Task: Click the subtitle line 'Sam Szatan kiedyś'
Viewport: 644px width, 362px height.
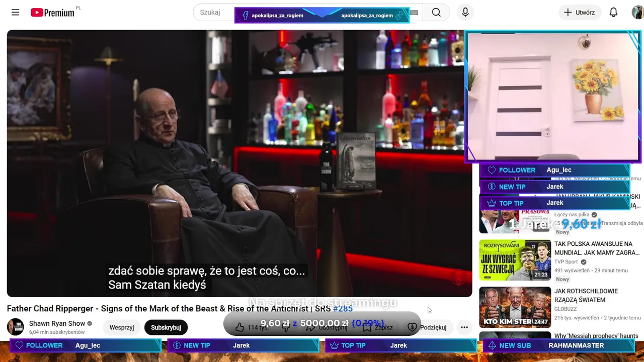Action: click(157, 285)
